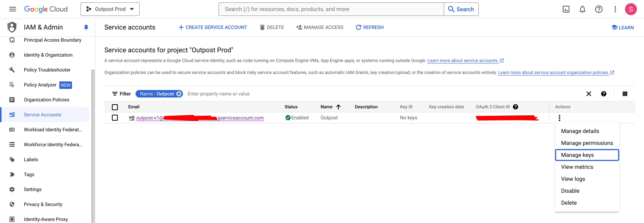Click the OAuth 2 Client ID help icon
Screen dimensions: 644x223
pos(515,107)
